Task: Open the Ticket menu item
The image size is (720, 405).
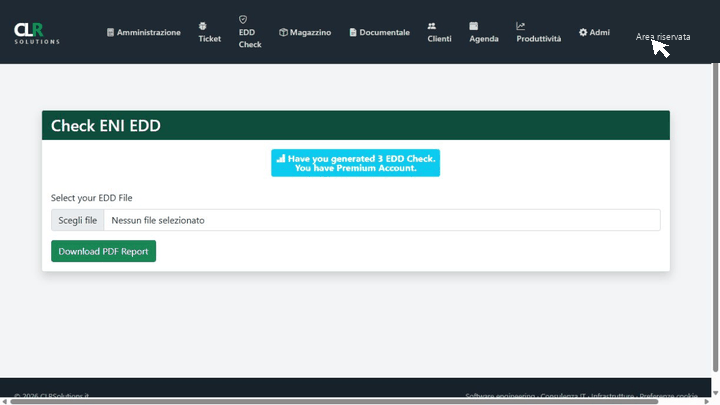Action: [x=209, y=32]
